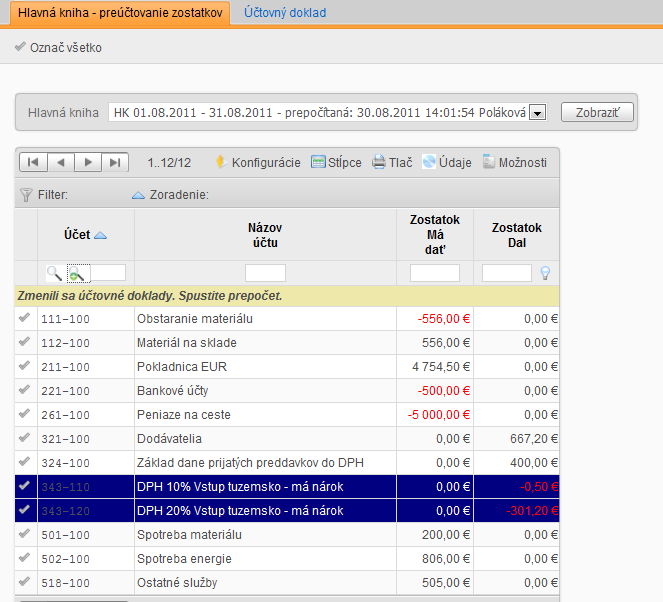
Task: Toggle selection check for 501-100 row
Action: [x=25, y=534]
